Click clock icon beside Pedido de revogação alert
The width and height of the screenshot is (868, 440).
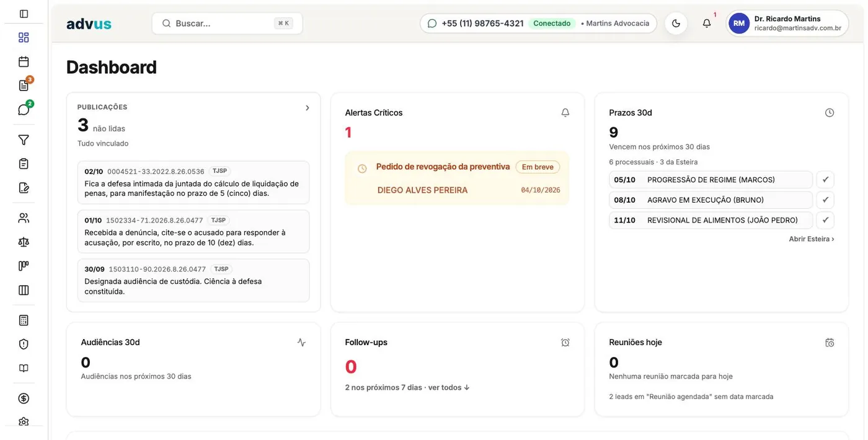[363, 169]
